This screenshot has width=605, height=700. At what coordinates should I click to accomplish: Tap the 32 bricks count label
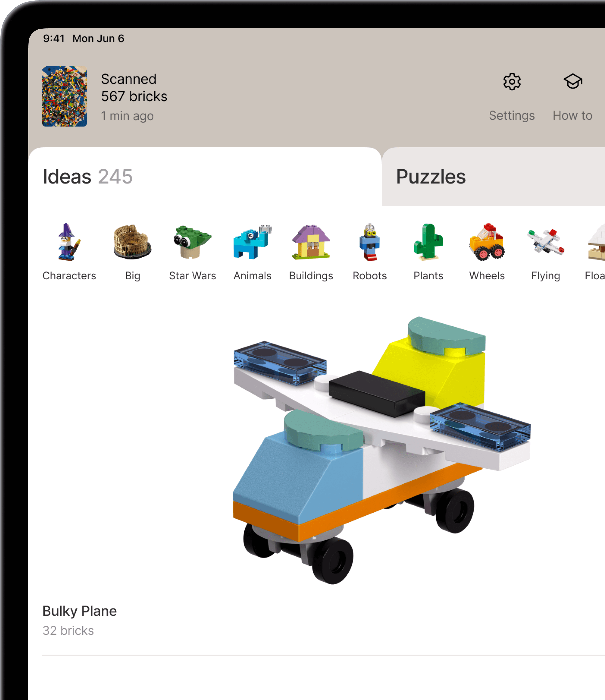pos(68,631)
